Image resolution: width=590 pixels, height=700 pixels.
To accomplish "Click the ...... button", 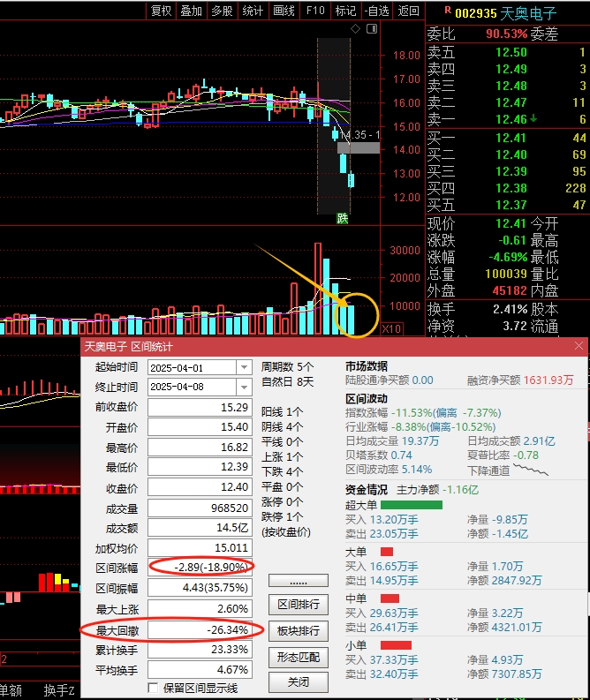I will pos(299,581).
